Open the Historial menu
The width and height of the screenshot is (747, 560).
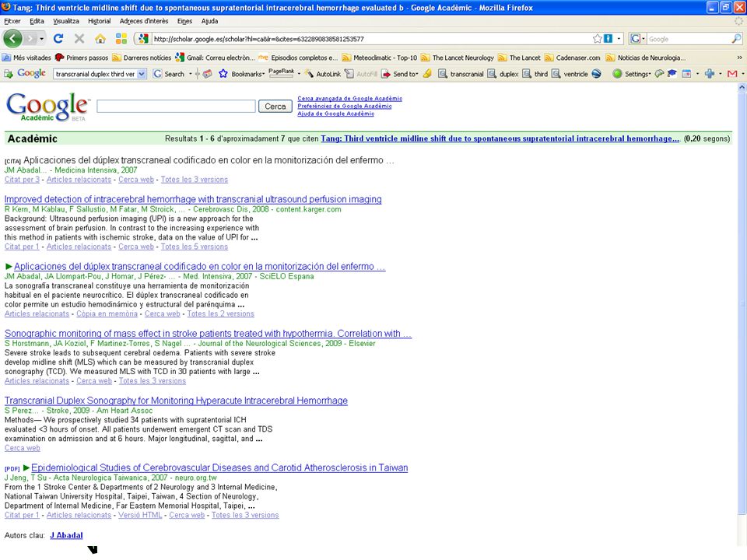(99, 21)
